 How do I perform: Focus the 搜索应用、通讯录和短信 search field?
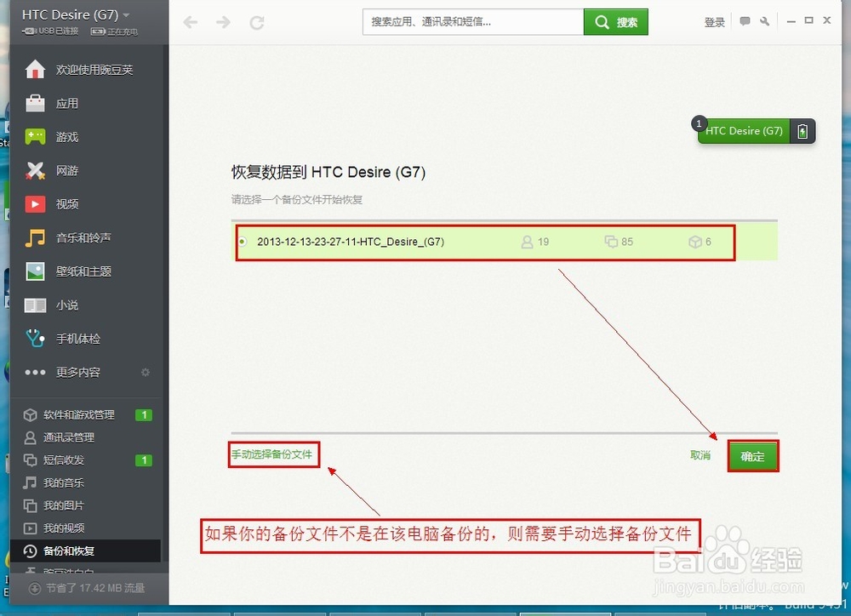(x=473, y=22)
